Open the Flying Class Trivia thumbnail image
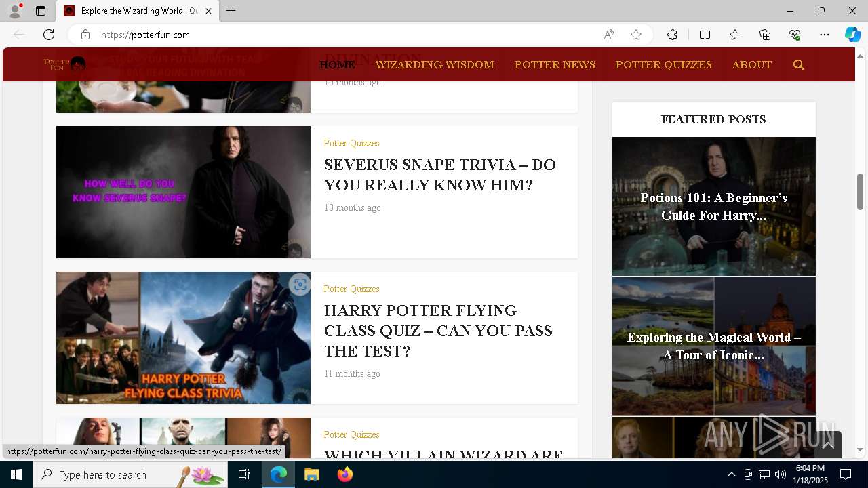 pos(183,338)
